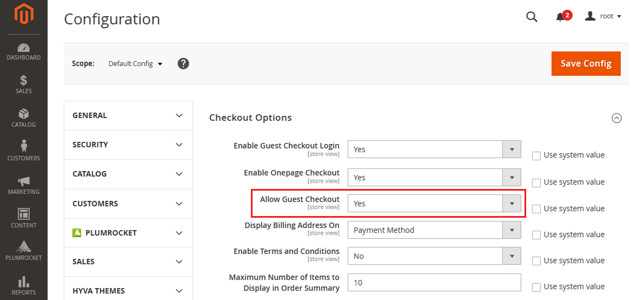The height and width of the screenshot is (300, 644).
Task: Click the Display Billing Address On label
Action: (292, 225)
